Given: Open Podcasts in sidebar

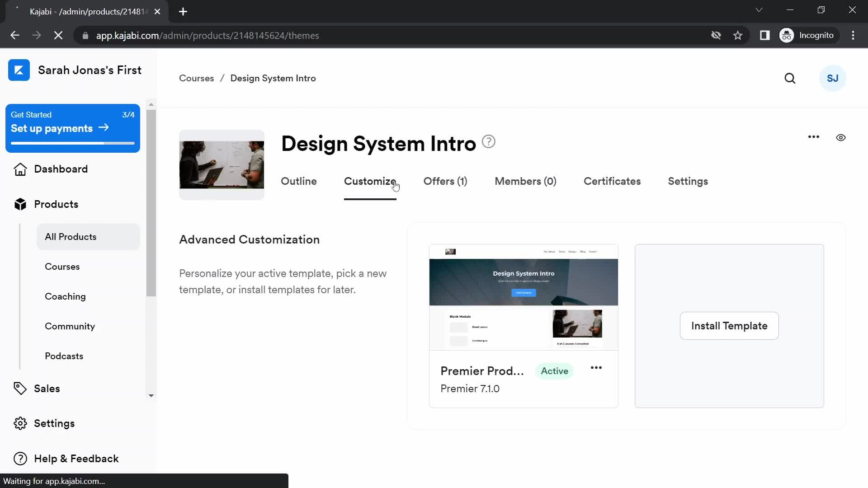Looking at the screenshot, I should point(64,356).
